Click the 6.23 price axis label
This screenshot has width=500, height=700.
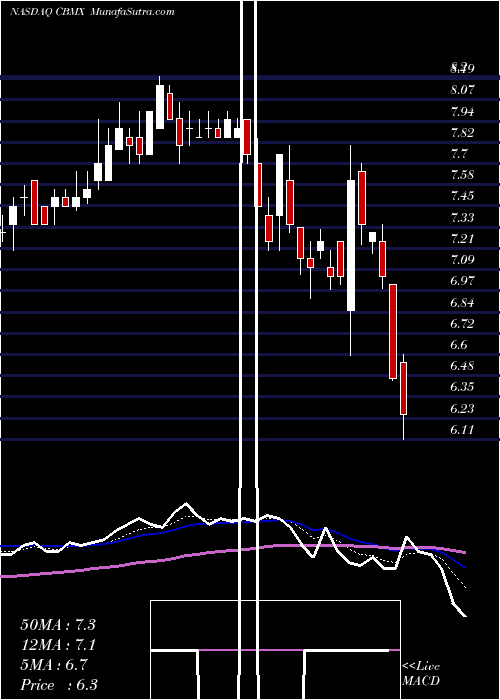(x=462, y=409)
